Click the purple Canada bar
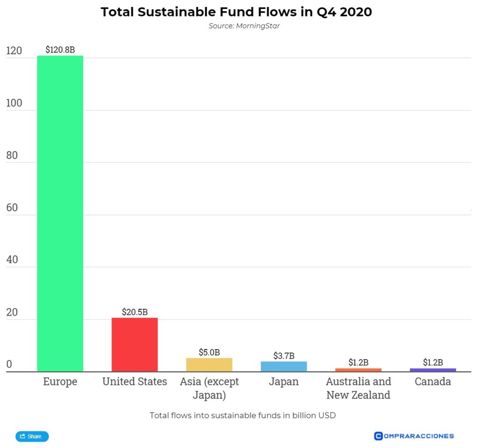Screen dimensions: 479x448 pyautogui.click(x=433, y=370)
